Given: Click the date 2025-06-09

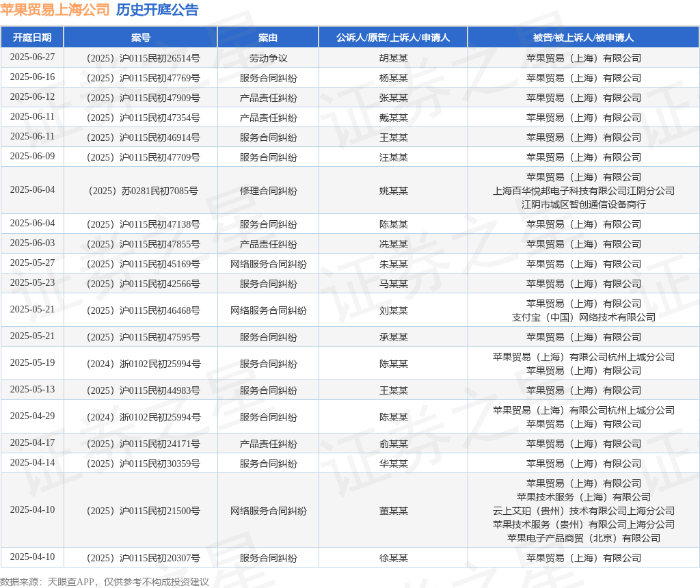Looking at the screenshot, I should pos(33,156).
